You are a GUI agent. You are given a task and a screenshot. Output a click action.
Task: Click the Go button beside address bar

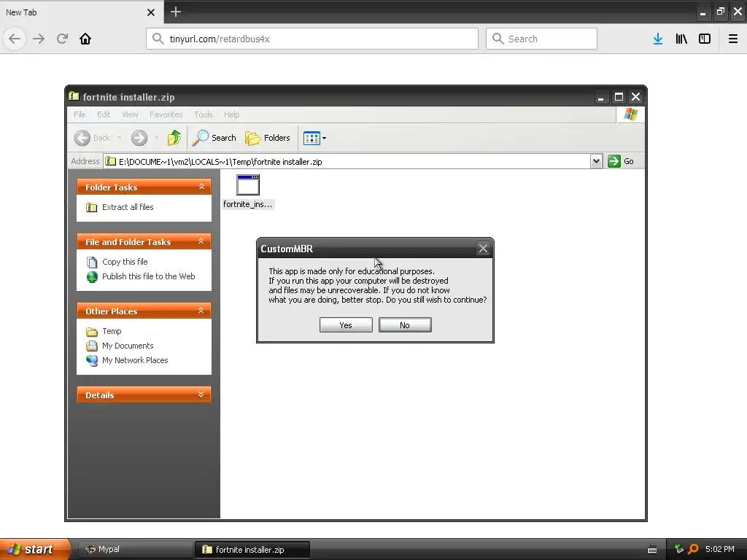622,161
